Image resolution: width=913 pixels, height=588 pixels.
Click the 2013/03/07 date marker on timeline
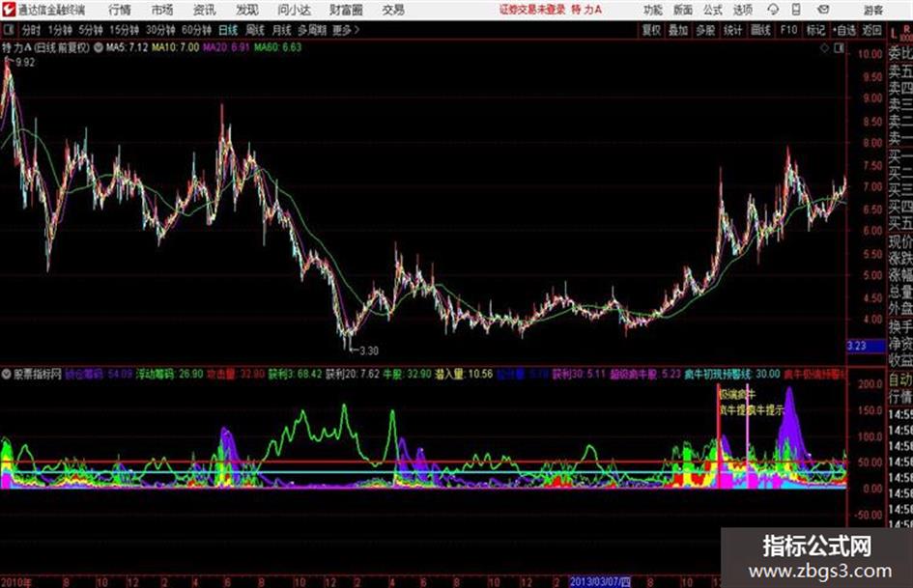[600, 582]
